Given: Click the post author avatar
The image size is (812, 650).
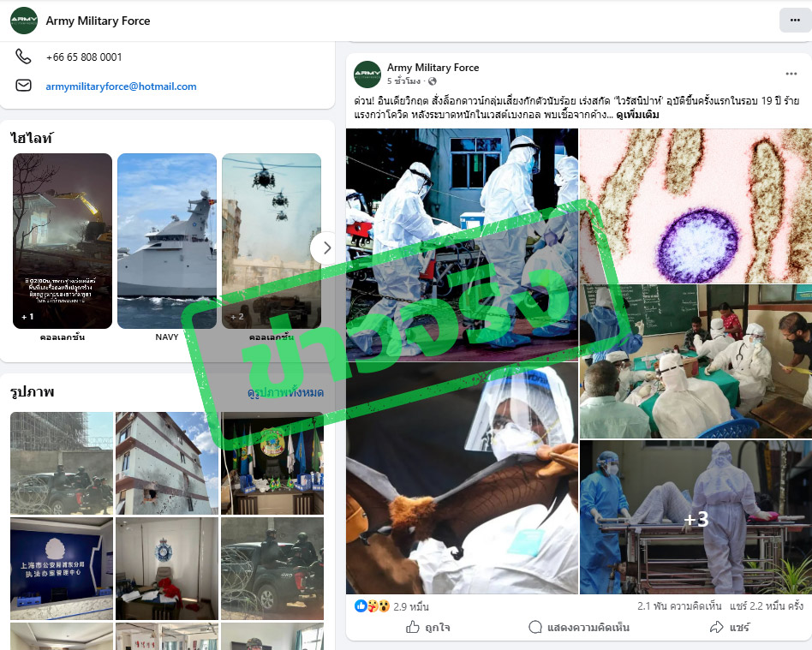Looking at the screenshot, I should [x=367, y=74].
